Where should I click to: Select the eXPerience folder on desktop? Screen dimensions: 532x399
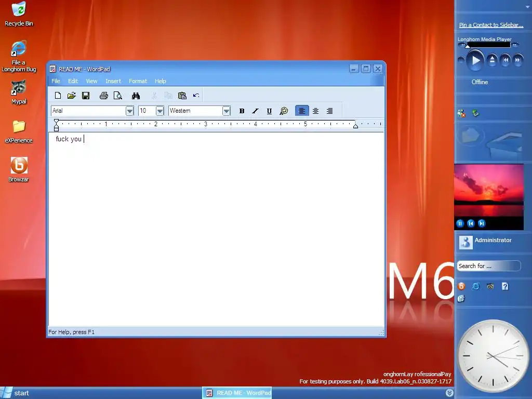[19, 131]
